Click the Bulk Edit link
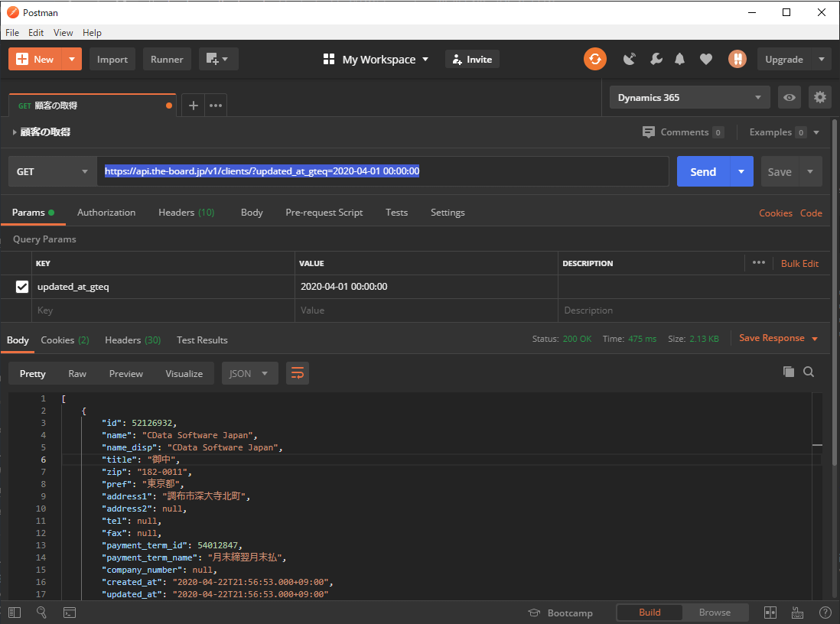The image size is (840, 624). (x=799, y=263)
